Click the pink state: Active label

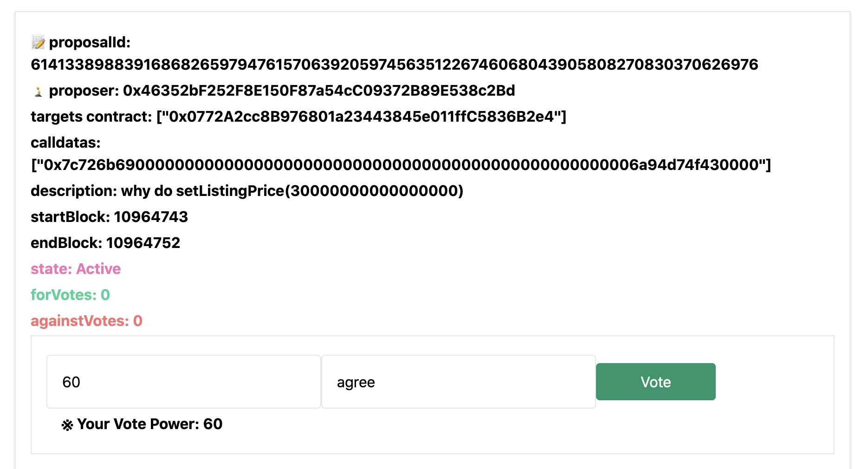point(76,269)
